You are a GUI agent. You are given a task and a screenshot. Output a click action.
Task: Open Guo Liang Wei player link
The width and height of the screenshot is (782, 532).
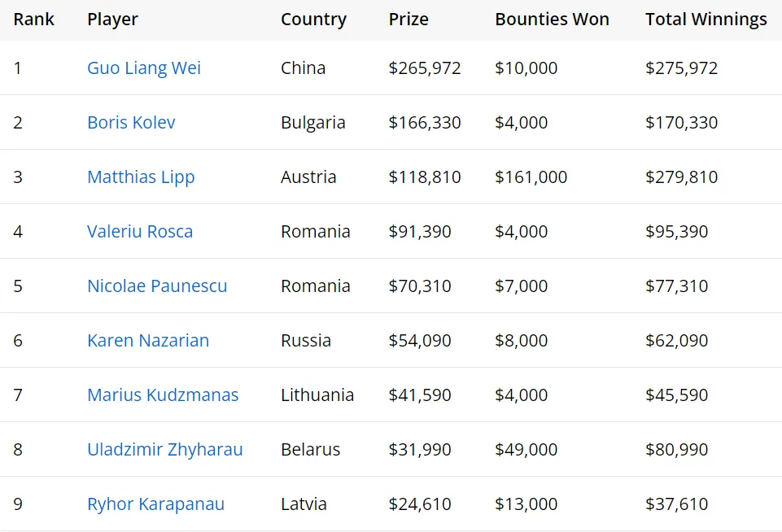coord(144,68)
